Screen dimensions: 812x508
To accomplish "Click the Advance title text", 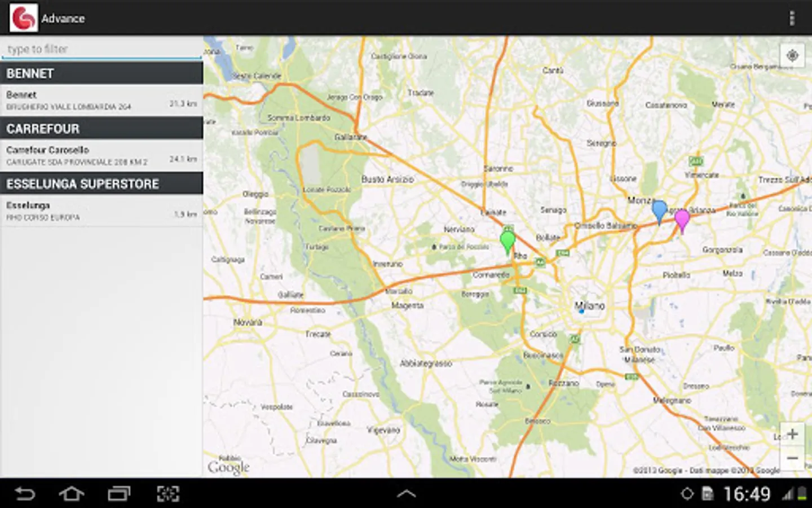I will [63, 19].
